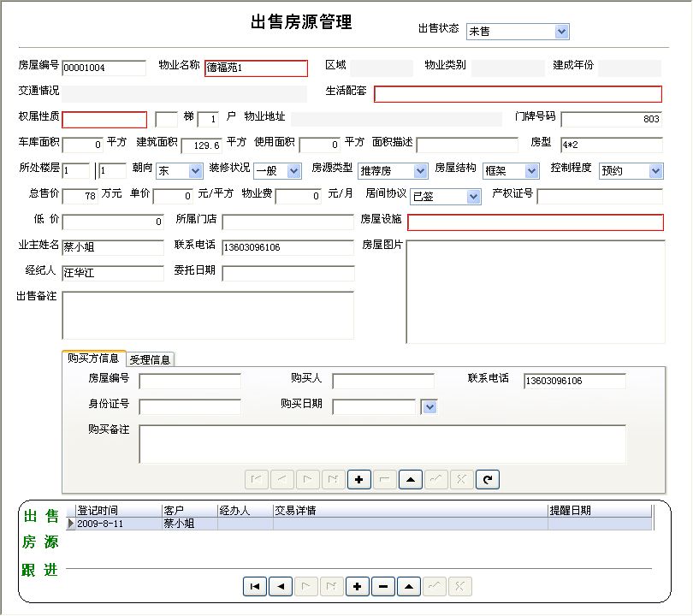693x616 pixels.
Task: Focus the 面积描述 input field
Action: tap(468, 145)
